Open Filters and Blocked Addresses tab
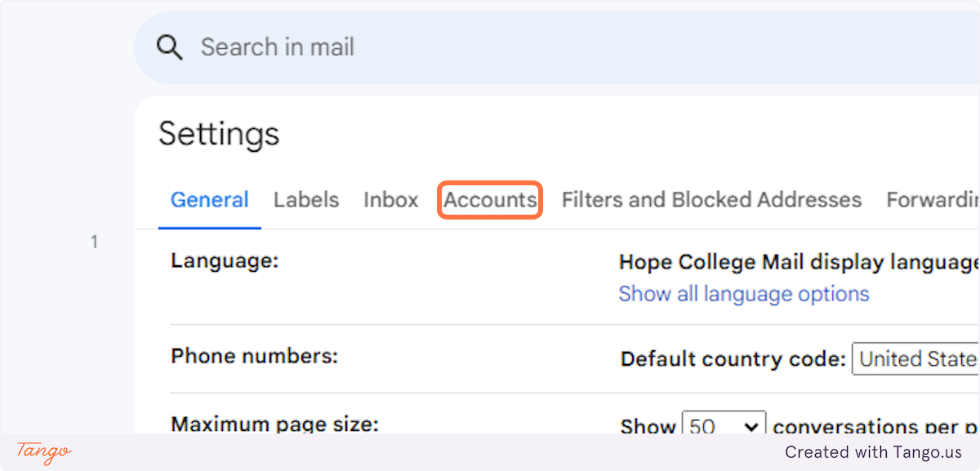The height and width of the screenshot is (471, 980). tap(711, 200)
